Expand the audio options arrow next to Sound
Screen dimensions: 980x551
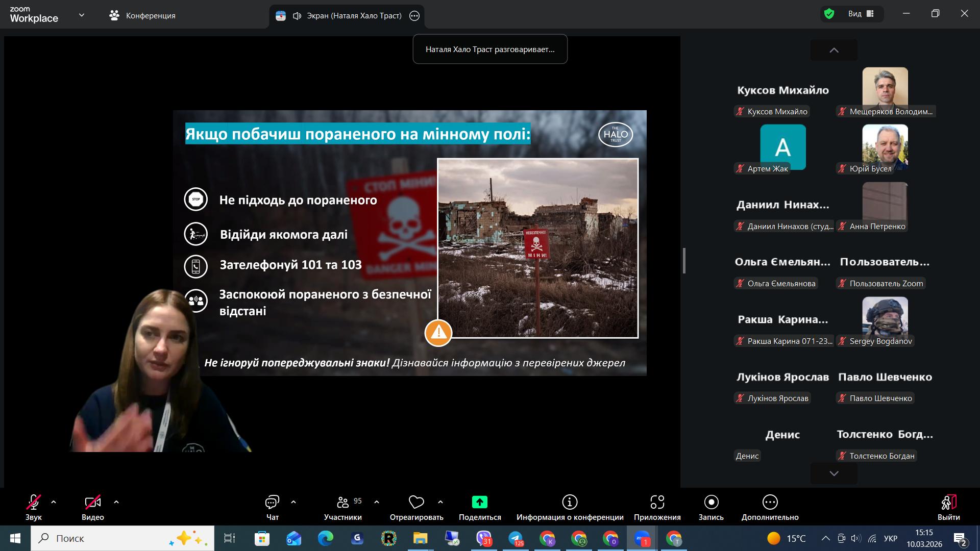(54, 502)
